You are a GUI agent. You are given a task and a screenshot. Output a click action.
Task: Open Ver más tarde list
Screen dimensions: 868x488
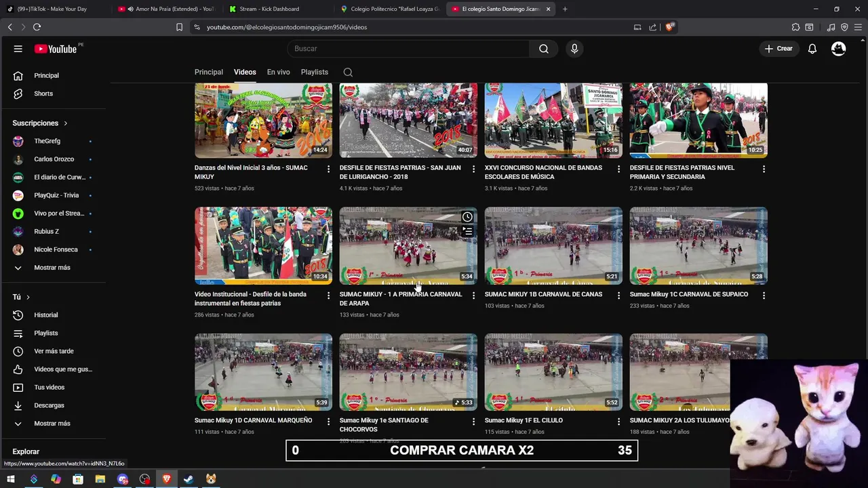pyautogui.click(x=53, y=351)
